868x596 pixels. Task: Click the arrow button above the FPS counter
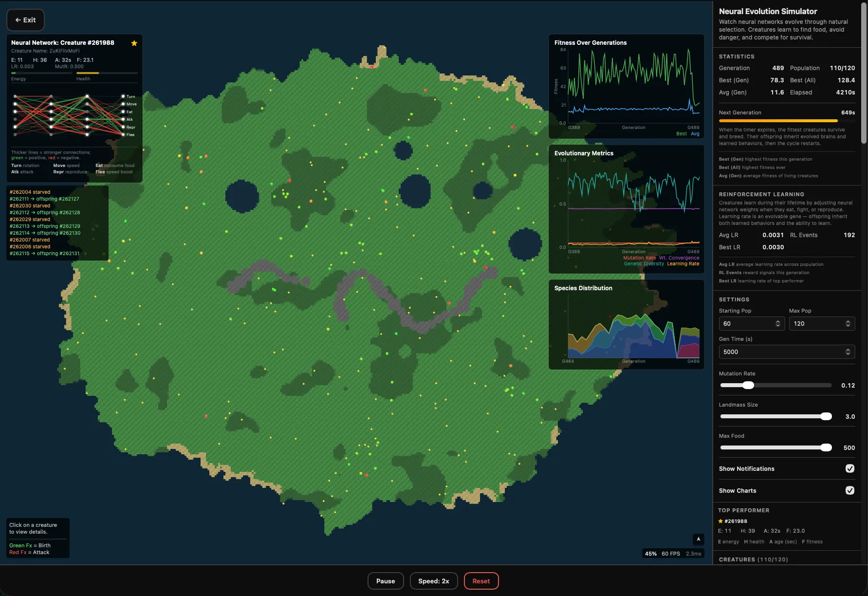(x=698, y=540)
